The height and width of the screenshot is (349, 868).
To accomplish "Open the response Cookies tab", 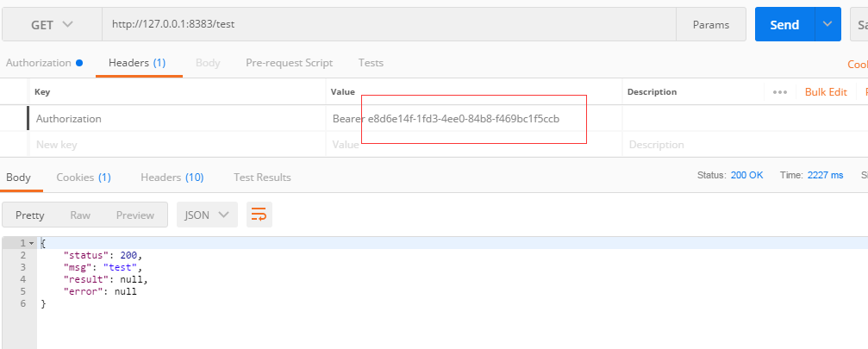I will 83,178.
